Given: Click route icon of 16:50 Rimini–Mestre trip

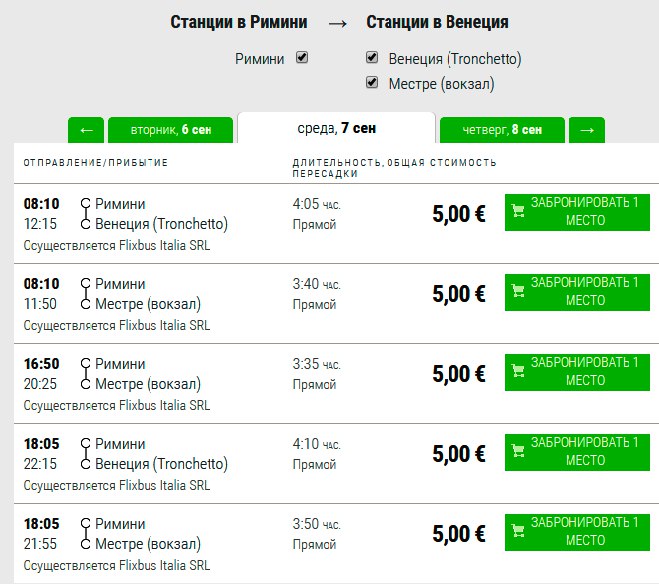Looking at the screenshot, I should point(85,374).
